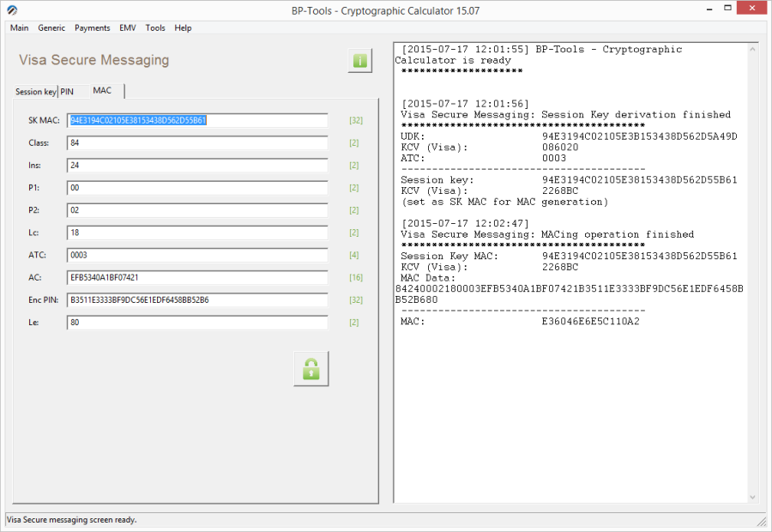Viewport: 772px width, 532px height.
Task: Click the output log scroll up arrow
Action: point(752,49)
